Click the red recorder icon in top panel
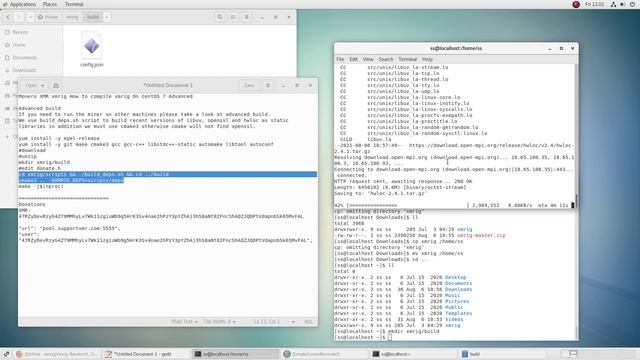640x360 pixels. 576,4
